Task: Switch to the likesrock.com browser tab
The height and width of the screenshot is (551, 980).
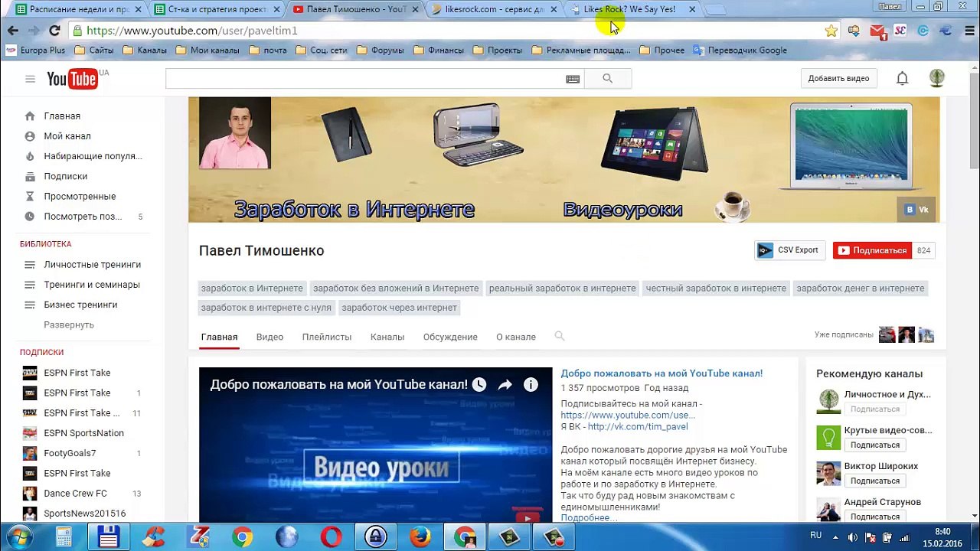Action: click(494, 9)
